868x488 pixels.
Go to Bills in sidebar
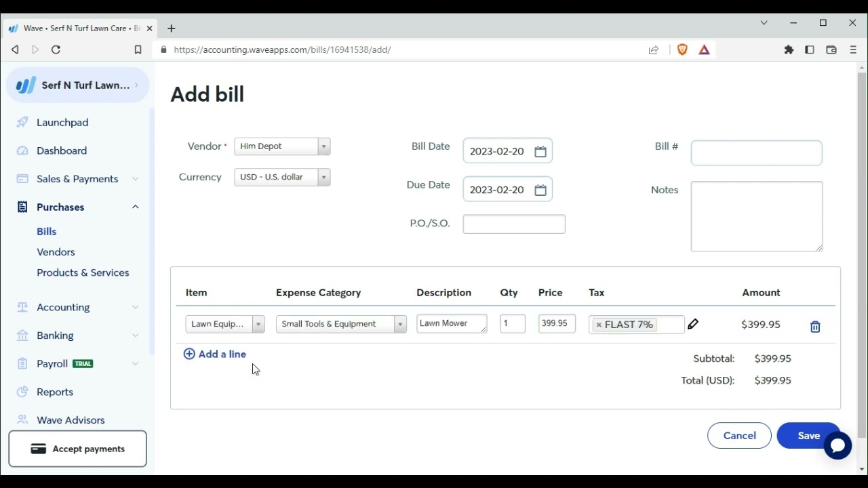46,232
